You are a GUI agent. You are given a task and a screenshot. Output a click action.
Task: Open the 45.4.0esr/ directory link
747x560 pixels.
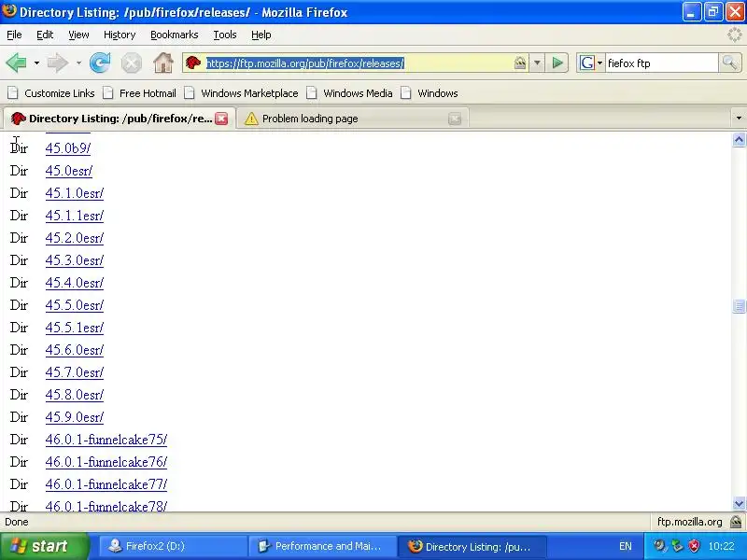tap(75, 283)
